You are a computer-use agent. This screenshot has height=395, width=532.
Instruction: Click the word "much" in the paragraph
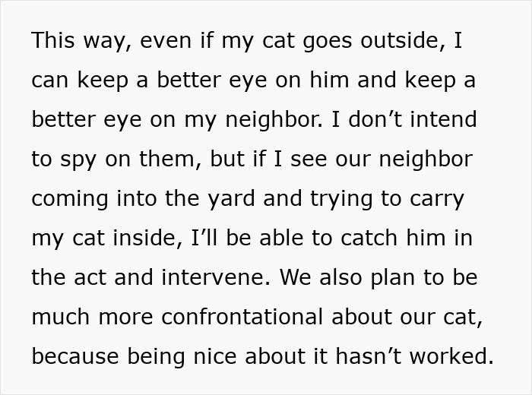point(60,318)
